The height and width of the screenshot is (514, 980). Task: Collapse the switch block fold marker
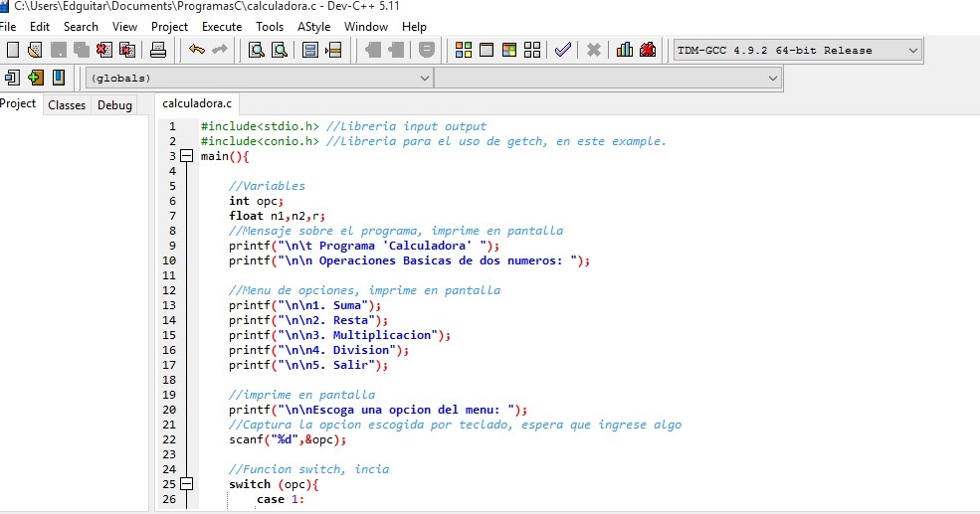185,484
